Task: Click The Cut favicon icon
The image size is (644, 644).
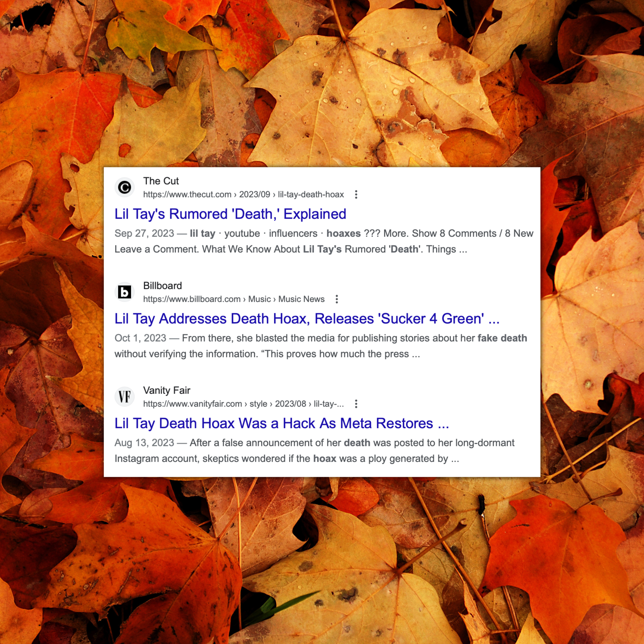Action: pyautogui.click(x=124, y=187)
